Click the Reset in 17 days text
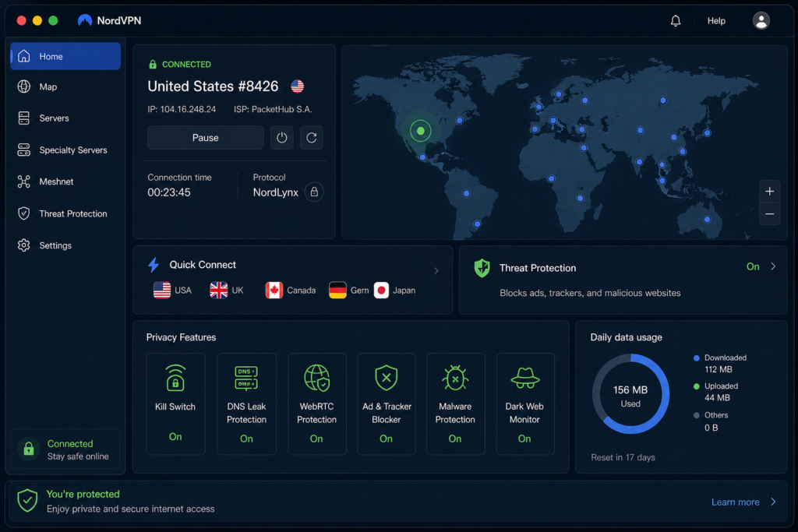The height and width of the screenshot is (532, 798). click(623, 458)
